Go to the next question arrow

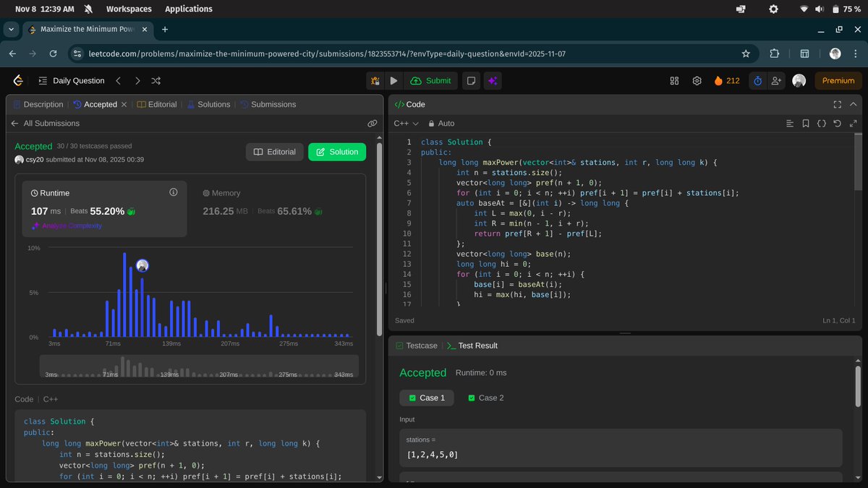[137, 81]
